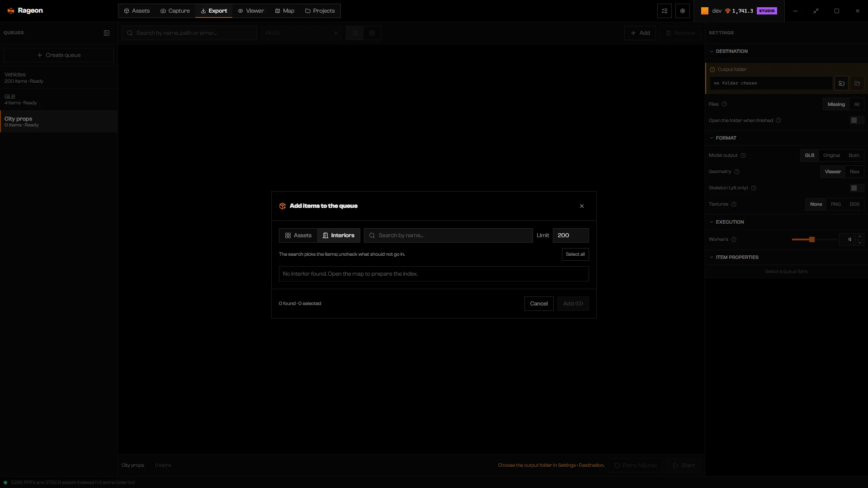Adjust the Workers slider handle

pyautogui.click(x=812, y=239)
